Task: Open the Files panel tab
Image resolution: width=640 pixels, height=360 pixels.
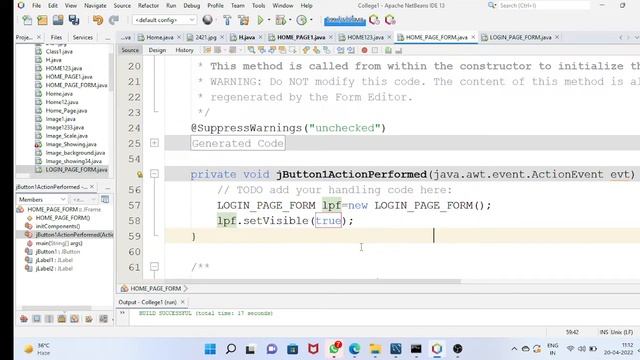Action: 56,37
